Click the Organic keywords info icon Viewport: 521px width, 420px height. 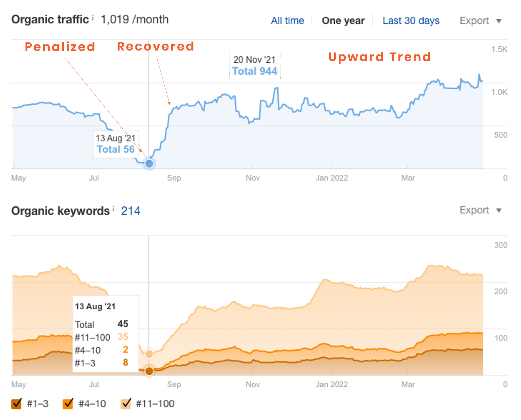(x=113, y=209)
